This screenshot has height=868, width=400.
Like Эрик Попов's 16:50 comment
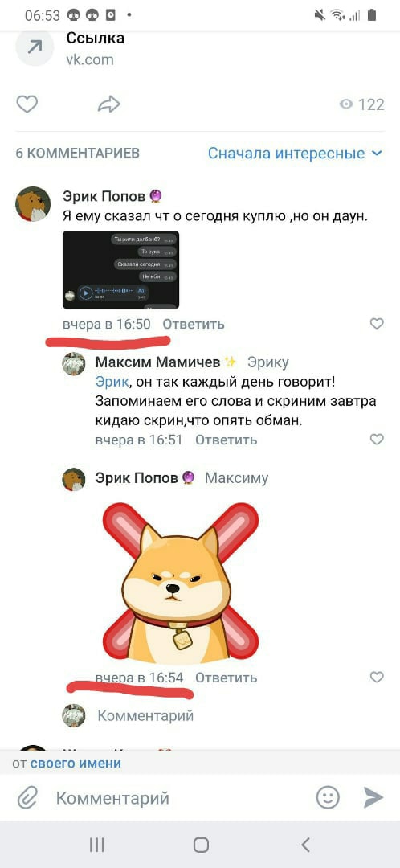click(x=377, y=324)
